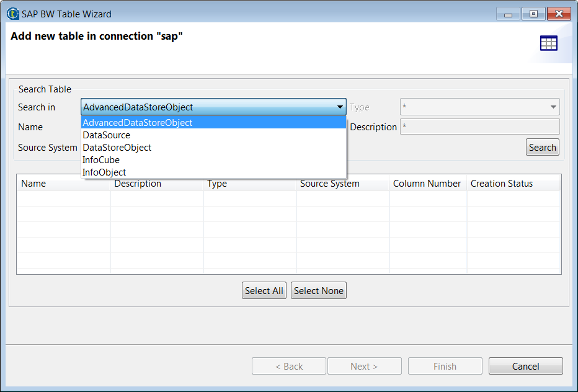Collapse the Search in combo box
578x392 pixels.
(x=340, y=107)
